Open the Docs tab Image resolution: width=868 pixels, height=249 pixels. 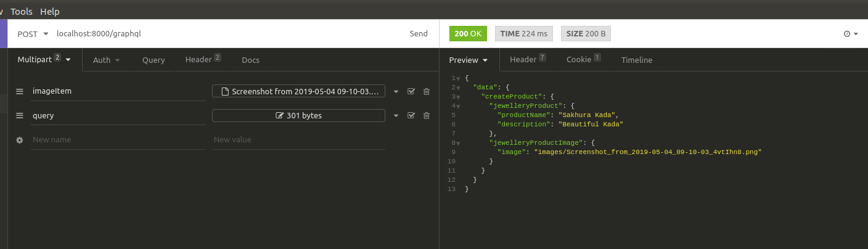(250, 60)
